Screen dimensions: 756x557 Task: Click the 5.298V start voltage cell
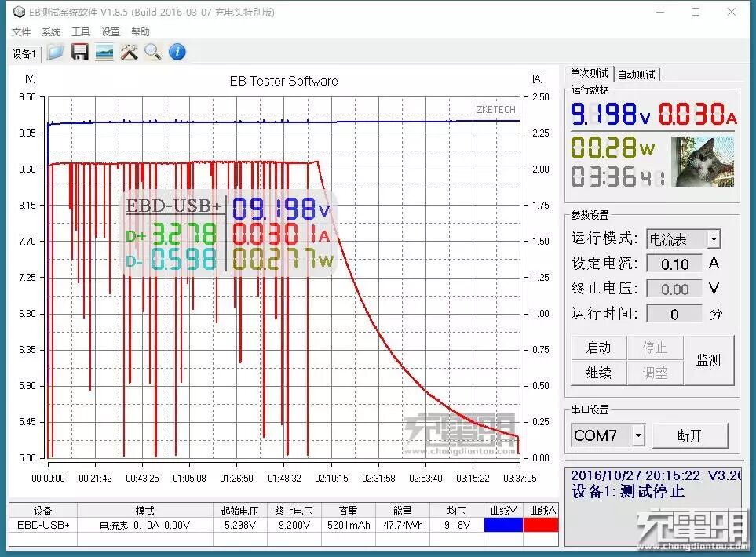tap(240, 525)
